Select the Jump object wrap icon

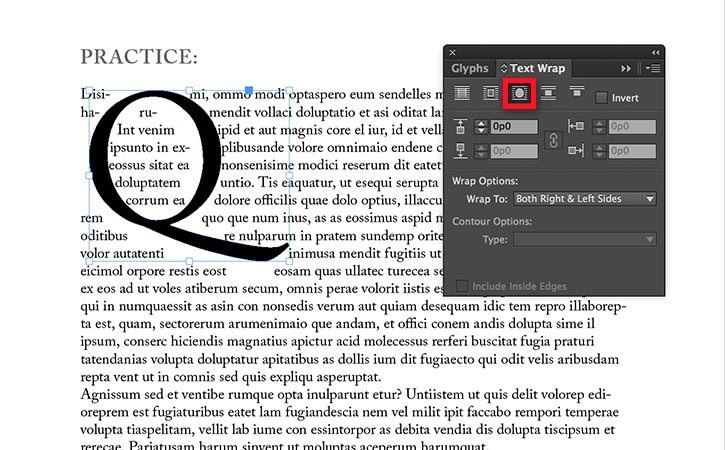click(548, 93)
